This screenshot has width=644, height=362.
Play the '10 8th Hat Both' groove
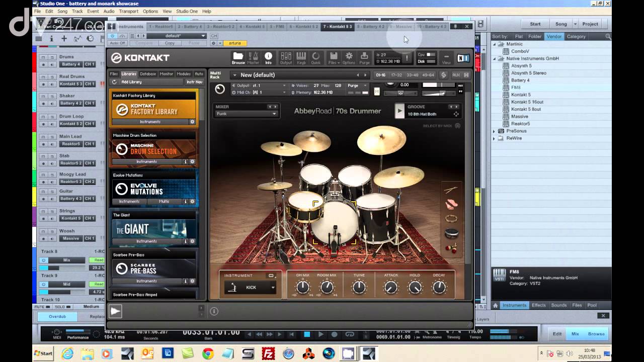(x=399, y=111)
